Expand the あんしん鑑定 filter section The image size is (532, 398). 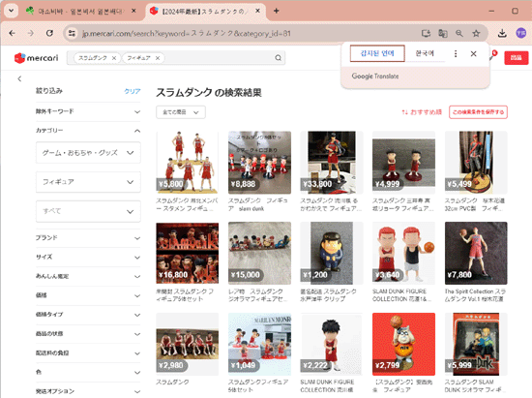tap(88, 276)
